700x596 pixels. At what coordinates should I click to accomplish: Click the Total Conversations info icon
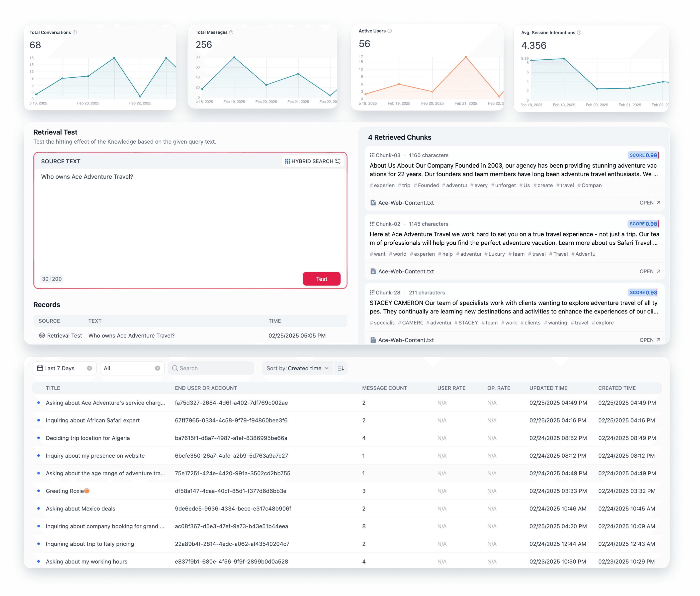[75, 32]
